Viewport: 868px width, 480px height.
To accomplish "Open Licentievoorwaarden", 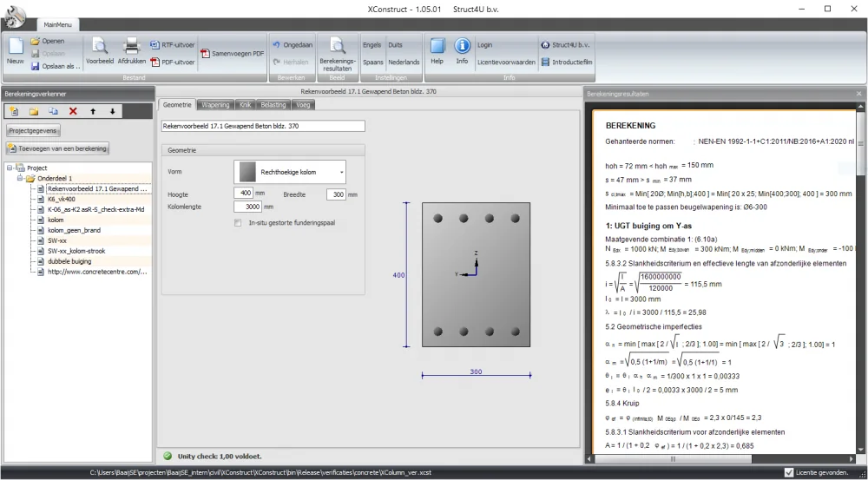I will pyautogui.click(x=507, y=62).
